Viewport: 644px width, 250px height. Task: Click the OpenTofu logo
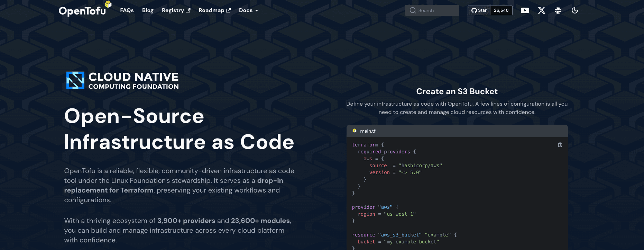85,9
